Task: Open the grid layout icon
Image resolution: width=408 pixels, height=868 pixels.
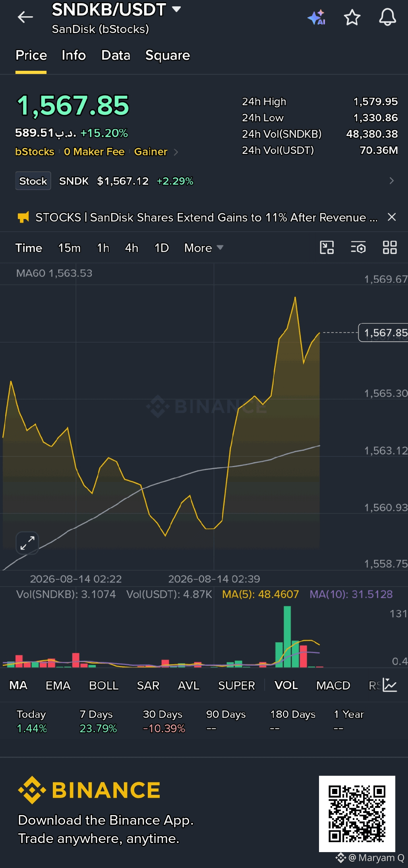Action: pos(390,247)
